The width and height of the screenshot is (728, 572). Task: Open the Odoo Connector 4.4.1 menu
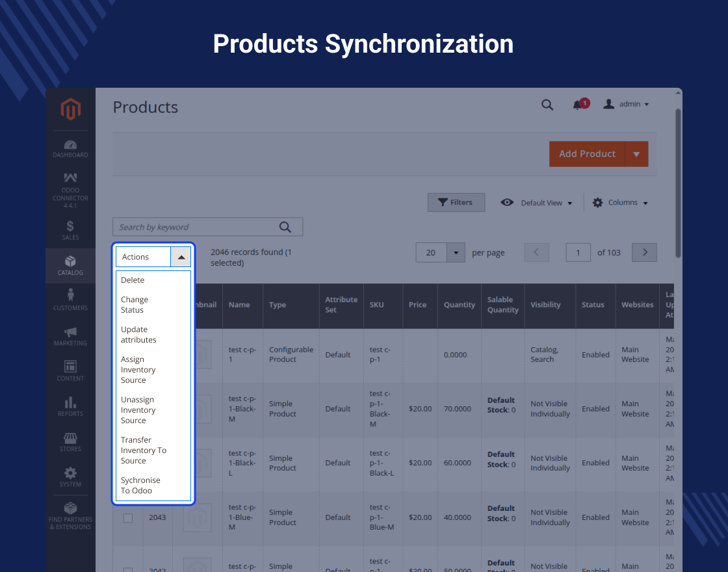coord(71,190)
